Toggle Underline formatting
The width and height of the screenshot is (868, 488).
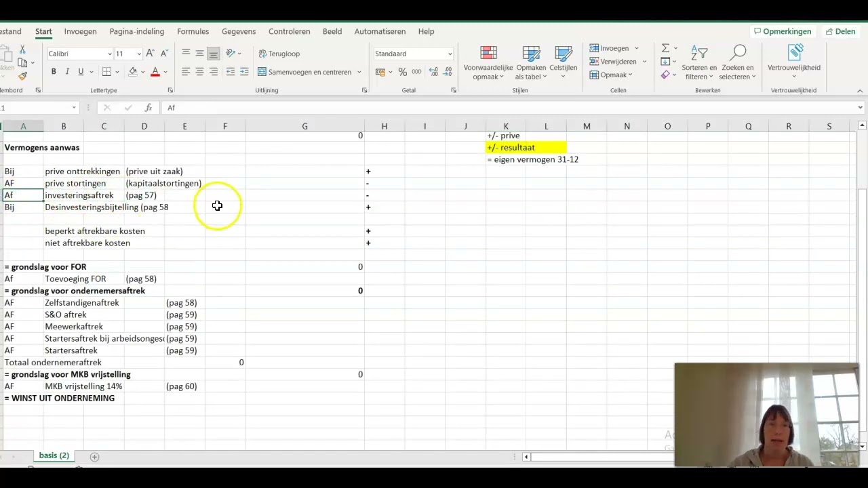pyautogui.click(x=81, y=72)
